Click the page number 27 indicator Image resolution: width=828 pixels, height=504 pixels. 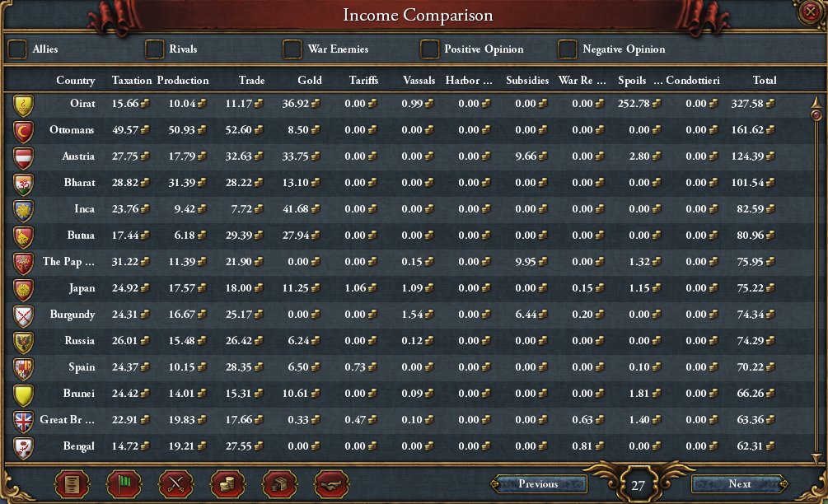pos(638,486)
